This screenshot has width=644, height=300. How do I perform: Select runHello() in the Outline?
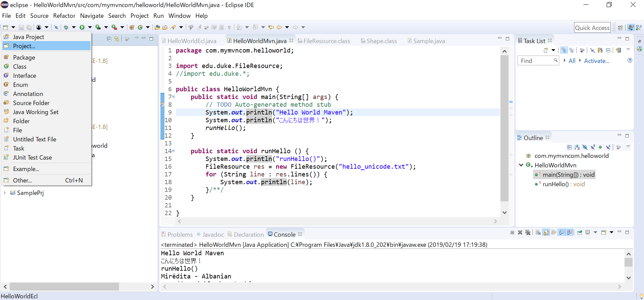tap(560, 184)
